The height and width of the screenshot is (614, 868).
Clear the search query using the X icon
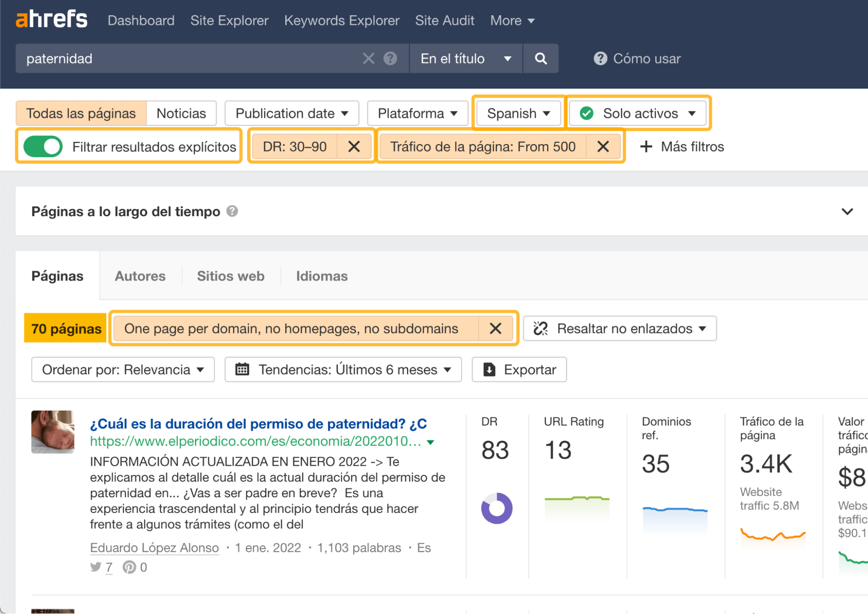368,59
